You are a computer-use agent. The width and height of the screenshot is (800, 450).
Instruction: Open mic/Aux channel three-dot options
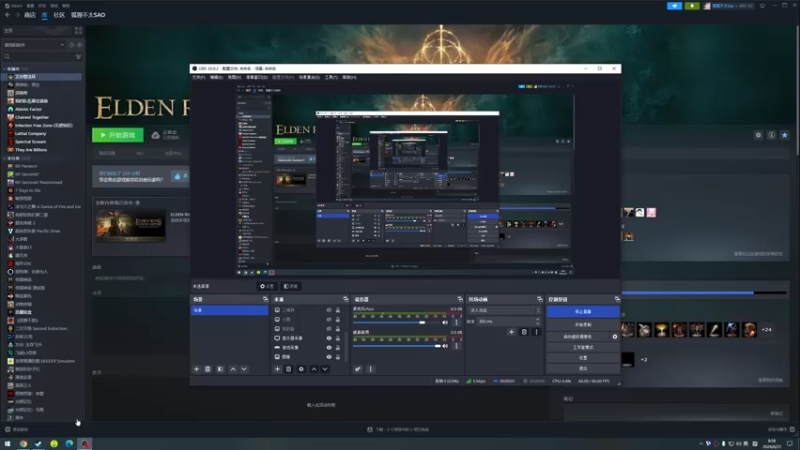tap(456, 322)
